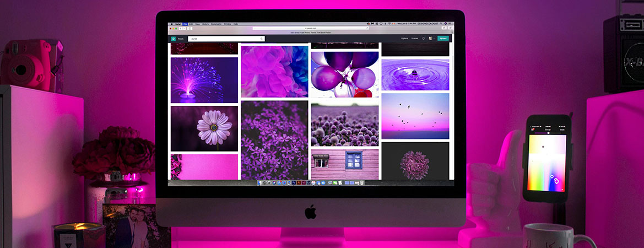Launch InDesign from the Dock

(x=304, y=183)
